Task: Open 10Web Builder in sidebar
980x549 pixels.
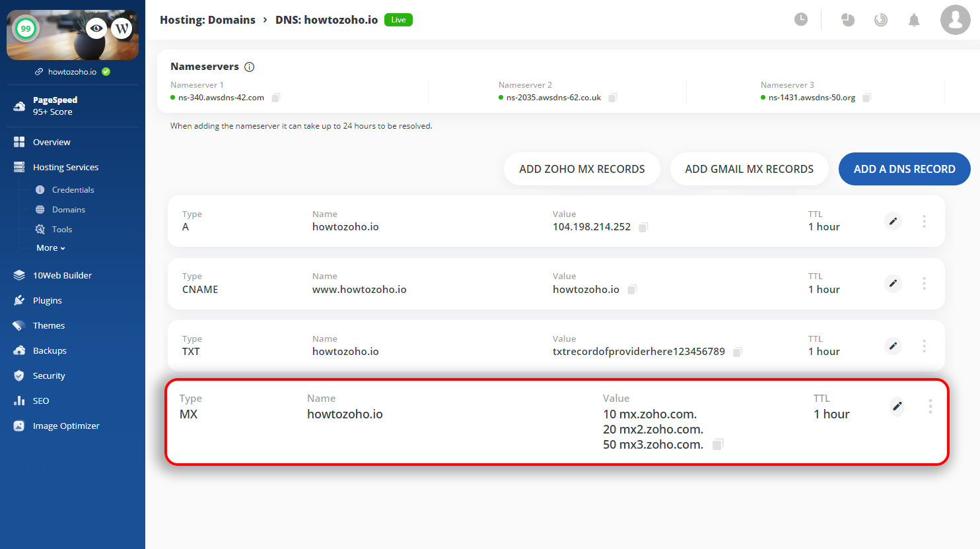Action: click(x=62, y=275)
